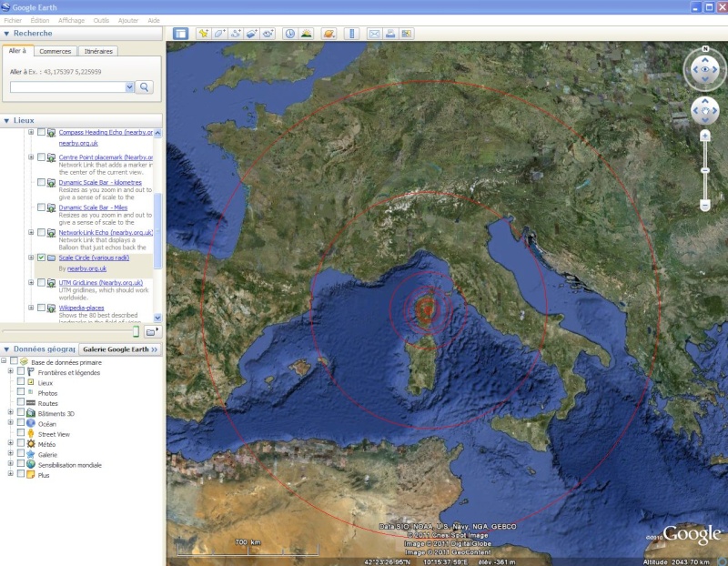Screen dimensions: 728x566
Task: Click the North 'N' compass marker
Action: 705,49
